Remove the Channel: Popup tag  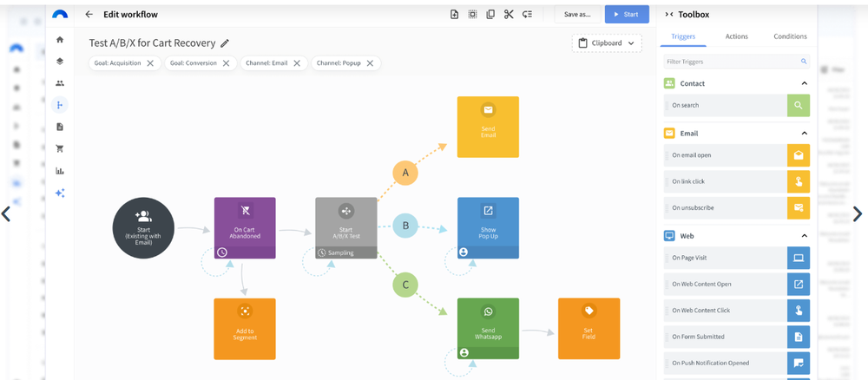tap(370, 63)
